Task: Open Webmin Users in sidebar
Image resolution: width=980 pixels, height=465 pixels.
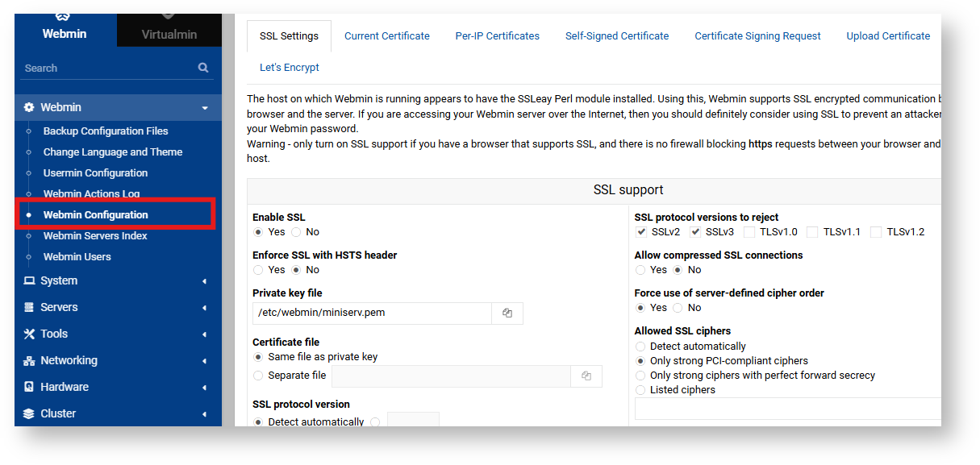Action: tap(77, 256)
